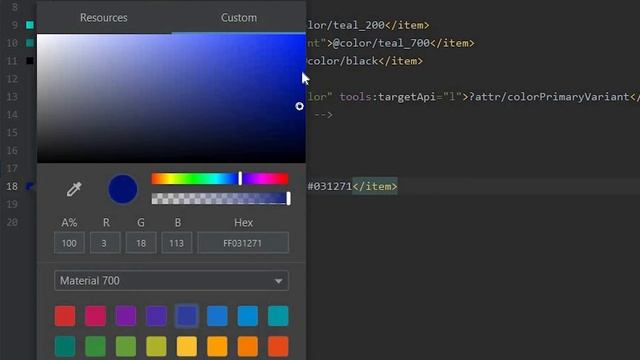
Task: Switch to the Resources tab
Action: tap(104, 18)
